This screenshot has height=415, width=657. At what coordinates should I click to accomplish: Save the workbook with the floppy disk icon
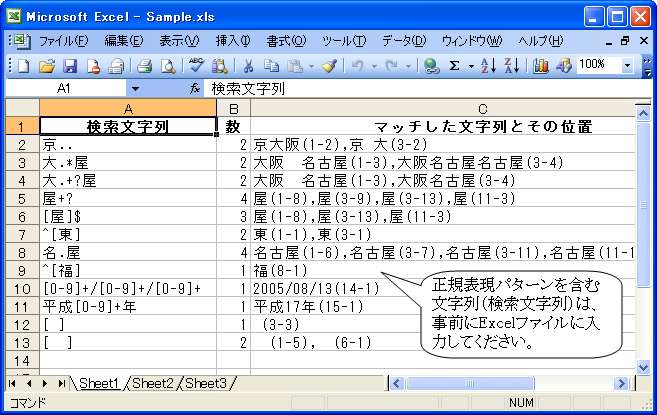coord(69,66)
